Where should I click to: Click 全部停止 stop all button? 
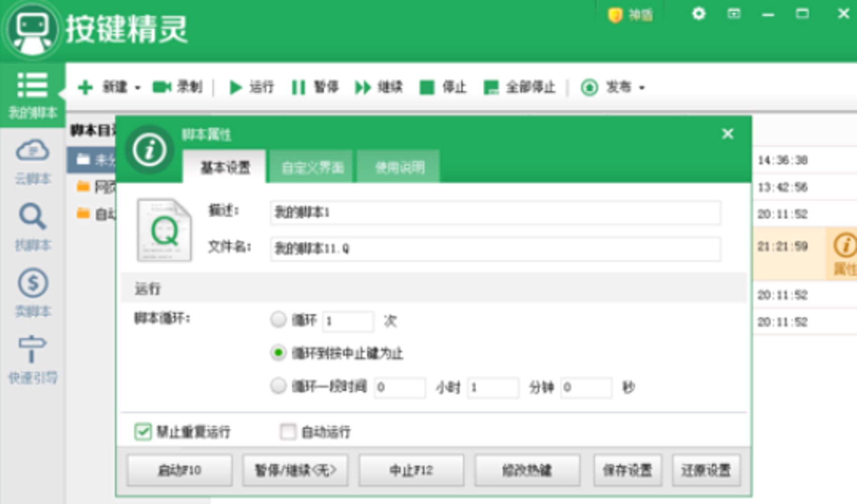tap(519, 87)
